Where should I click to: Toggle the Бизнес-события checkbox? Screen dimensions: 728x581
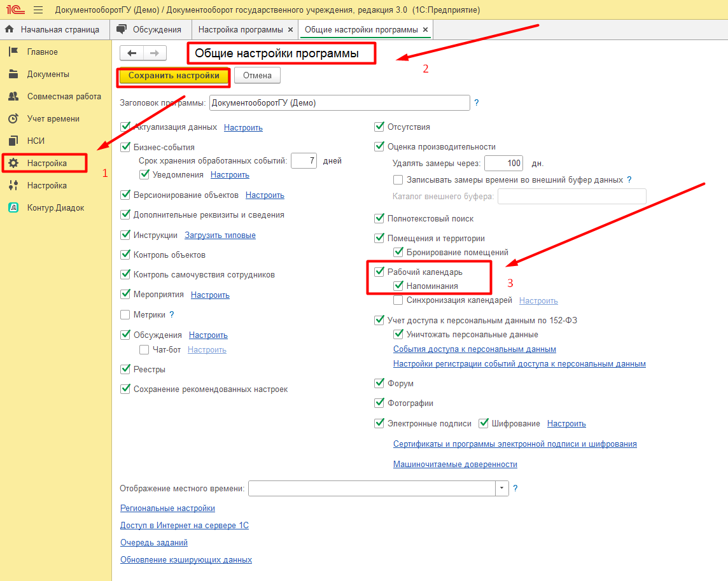125,147
